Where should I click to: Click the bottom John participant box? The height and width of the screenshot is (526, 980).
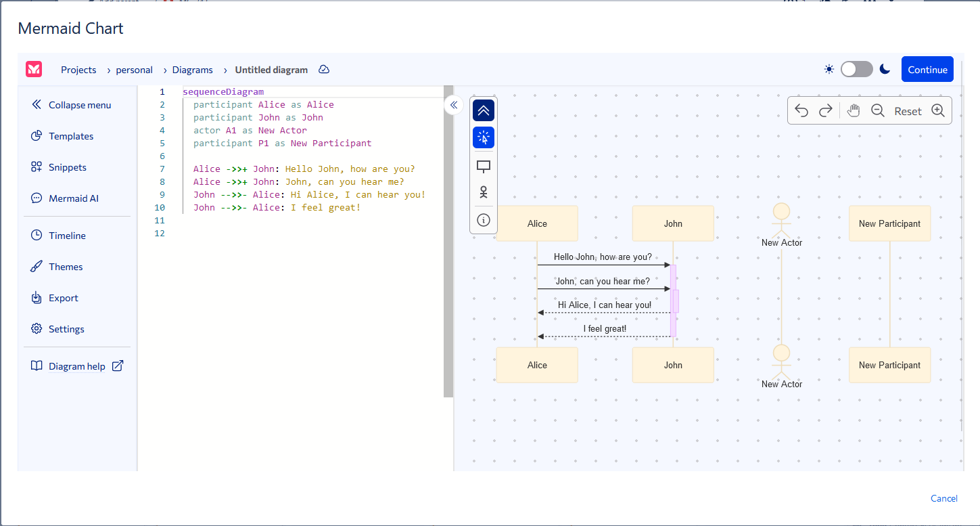673,365
